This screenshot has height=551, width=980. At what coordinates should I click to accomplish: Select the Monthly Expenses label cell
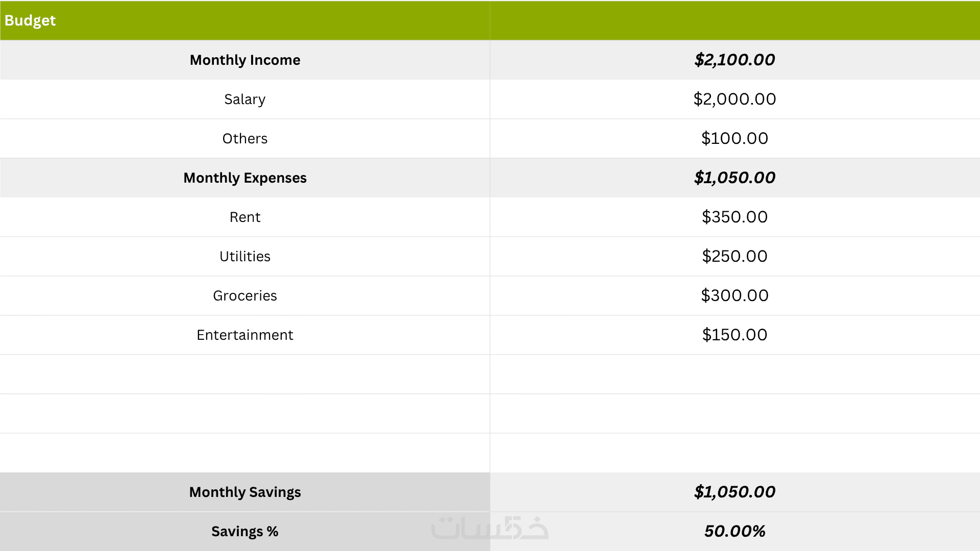[245, 178]
